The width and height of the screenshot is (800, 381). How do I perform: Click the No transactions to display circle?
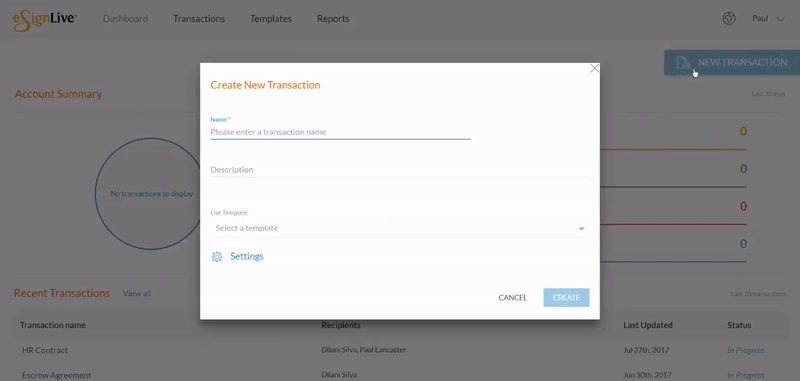tap(152, 194)
